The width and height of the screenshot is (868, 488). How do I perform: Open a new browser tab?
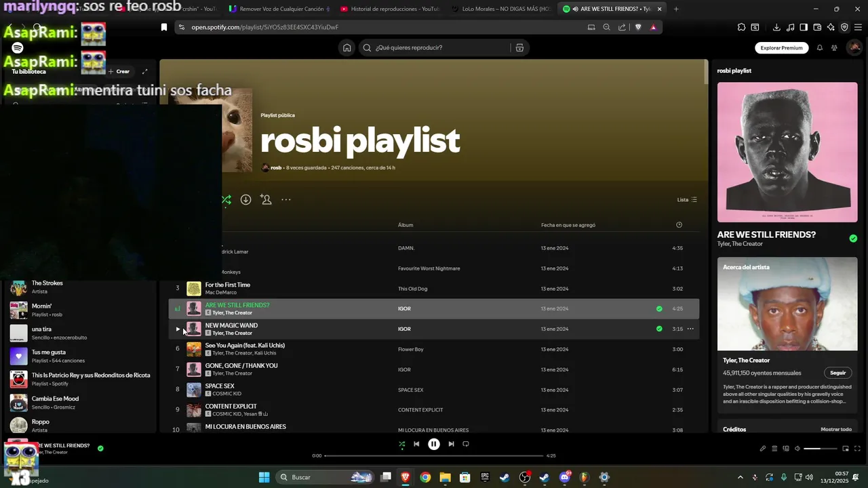(x=676, y=9)
